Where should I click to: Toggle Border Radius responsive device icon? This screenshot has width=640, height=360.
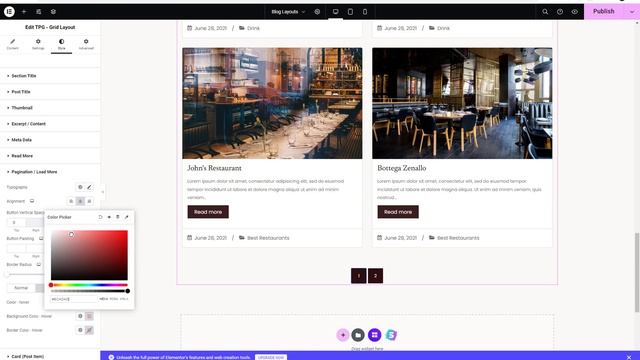pos(39,264)
